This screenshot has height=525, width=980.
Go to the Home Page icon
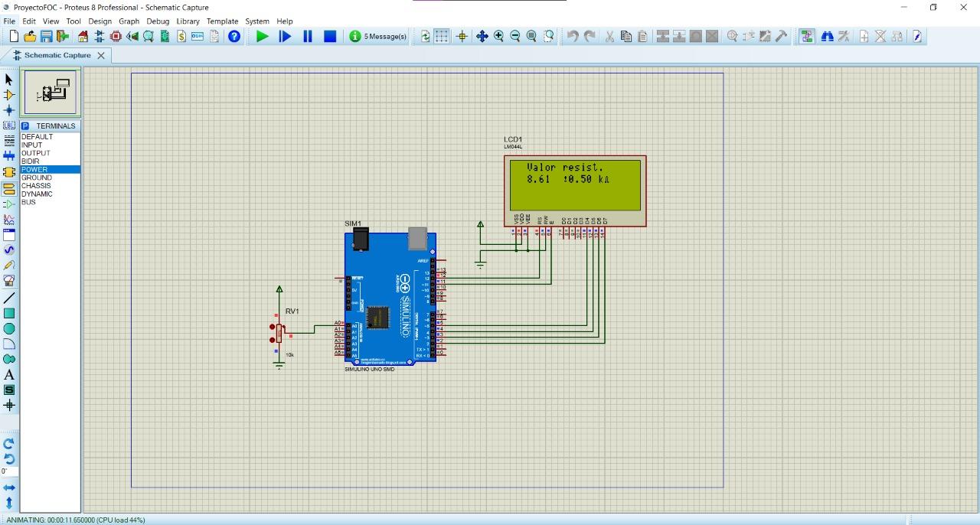click(83, 36)
